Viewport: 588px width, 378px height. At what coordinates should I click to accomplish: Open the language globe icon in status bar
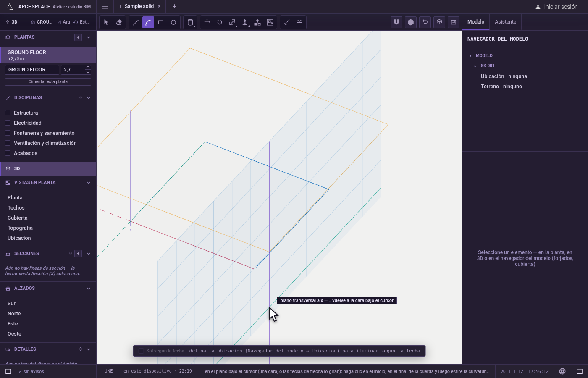pyautogui.click(x=562, y=371)
